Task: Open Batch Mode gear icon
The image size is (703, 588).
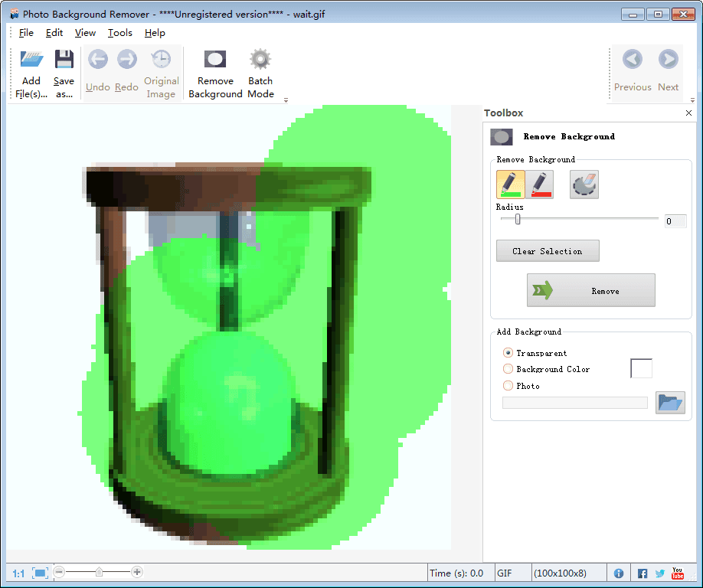Action: click(260, 60)
